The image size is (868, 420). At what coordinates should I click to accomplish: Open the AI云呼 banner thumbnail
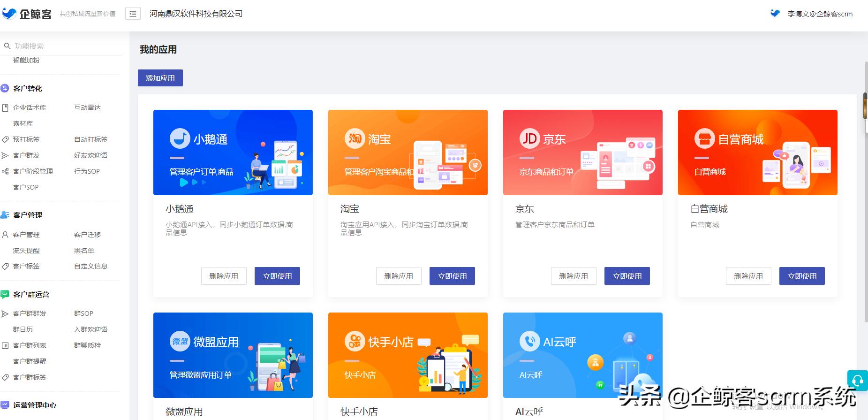click(583, 355)
